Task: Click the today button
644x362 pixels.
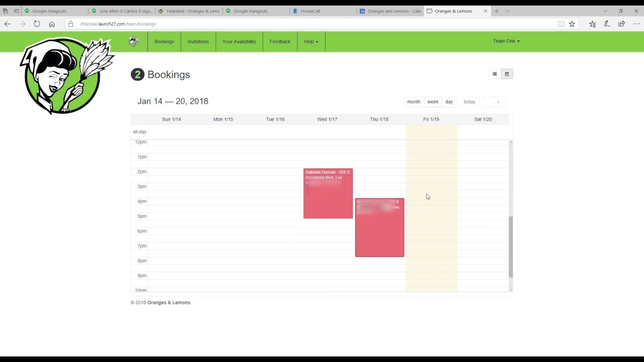Action: (x=469, y=102)
